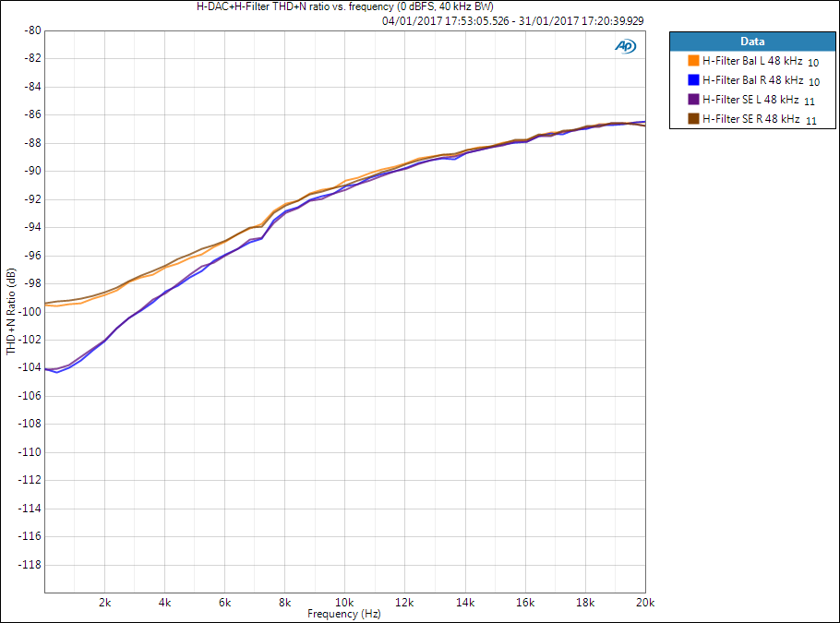Image resolution: width=840 pixels, height=623 pixels.
Task: Select legend entry H-Filter SE R 48 kHz
Action: tap(751, 118)
